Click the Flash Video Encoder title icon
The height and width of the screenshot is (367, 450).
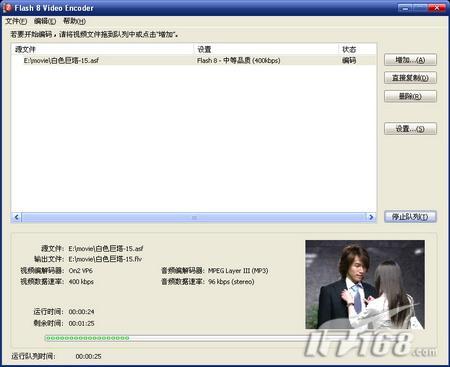coord(7,8)
